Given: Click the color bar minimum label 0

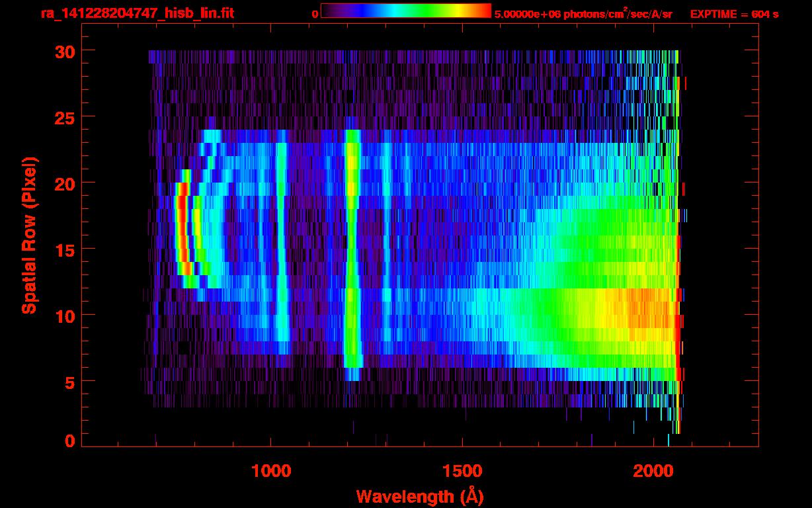Looking at the screenshot, I should coord(315,14).
